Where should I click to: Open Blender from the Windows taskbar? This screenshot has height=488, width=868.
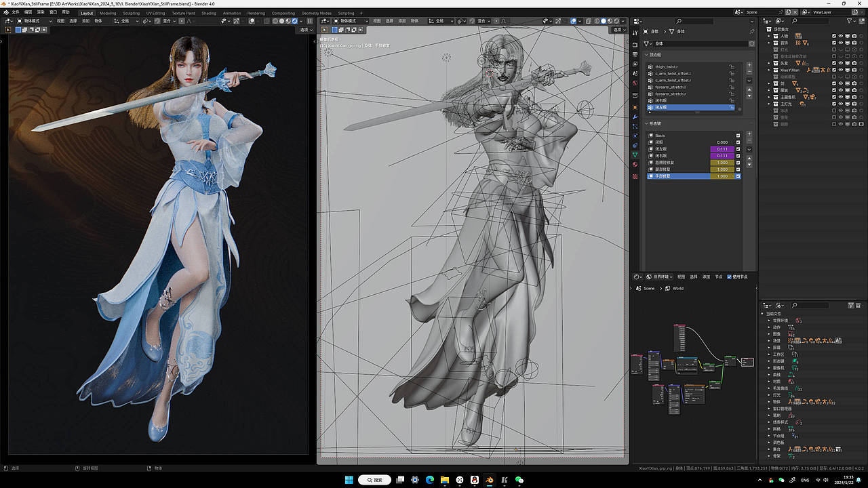click(490, 480)
